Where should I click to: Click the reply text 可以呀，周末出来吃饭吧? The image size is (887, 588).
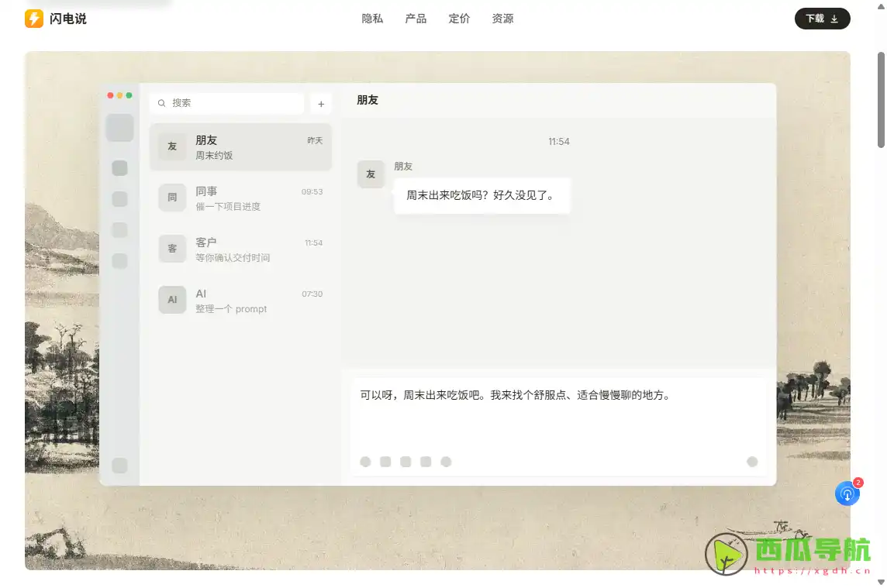[x=516, y=395]
